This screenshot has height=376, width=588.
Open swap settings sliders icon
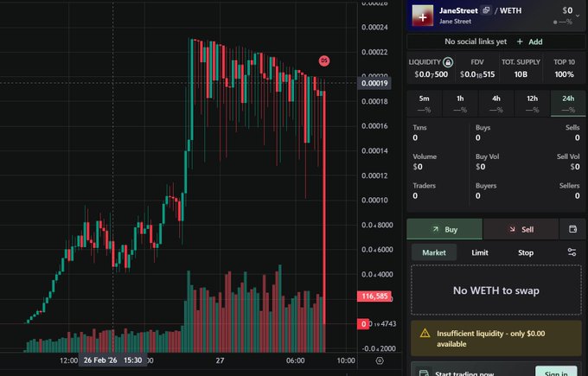point(572,252)
